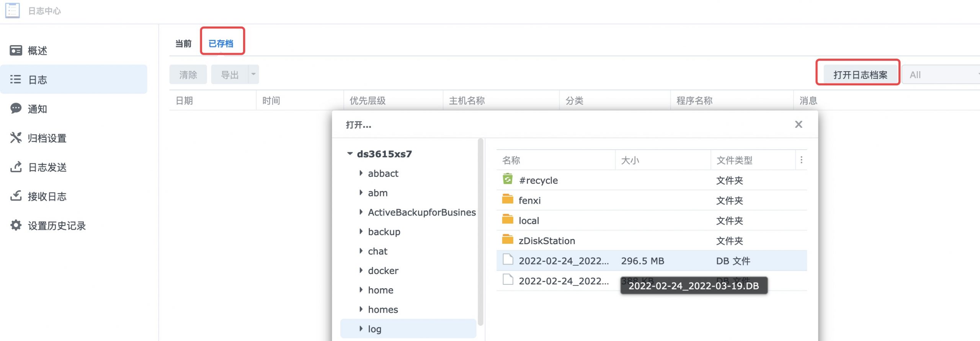
Task: Expand the log folder node
Action: coord(361,328)
